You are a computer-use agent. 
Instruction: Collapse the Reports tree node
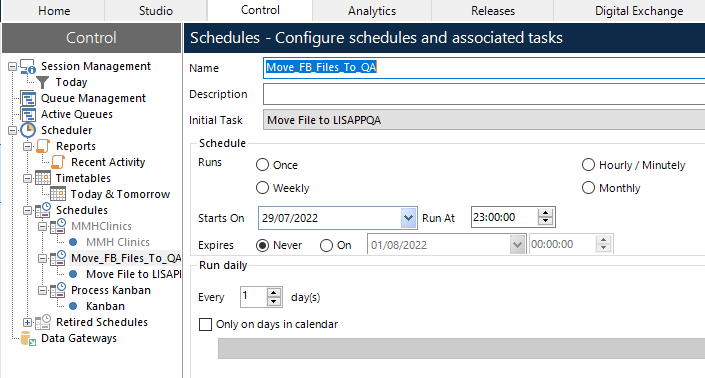27,147
